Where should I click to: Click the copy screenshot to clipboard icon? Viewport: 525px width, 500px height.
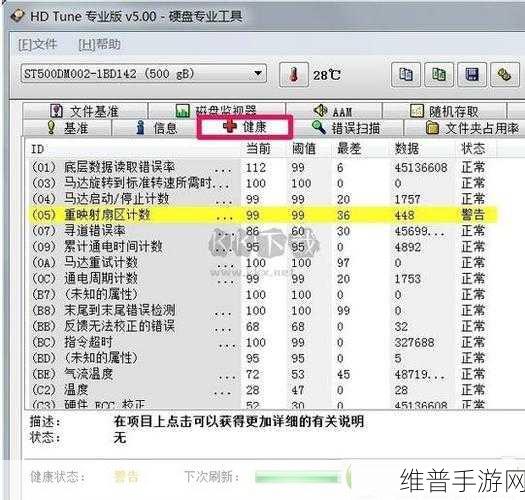coord(439,74)
